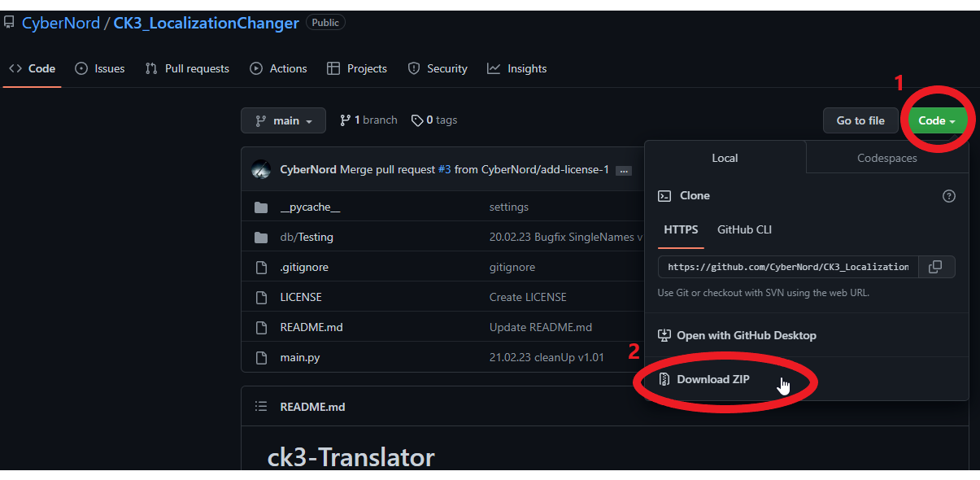The width and height of the screenshot is (980, 480).
Task: Open the README.md file in list
Action: tap(311, 327)
